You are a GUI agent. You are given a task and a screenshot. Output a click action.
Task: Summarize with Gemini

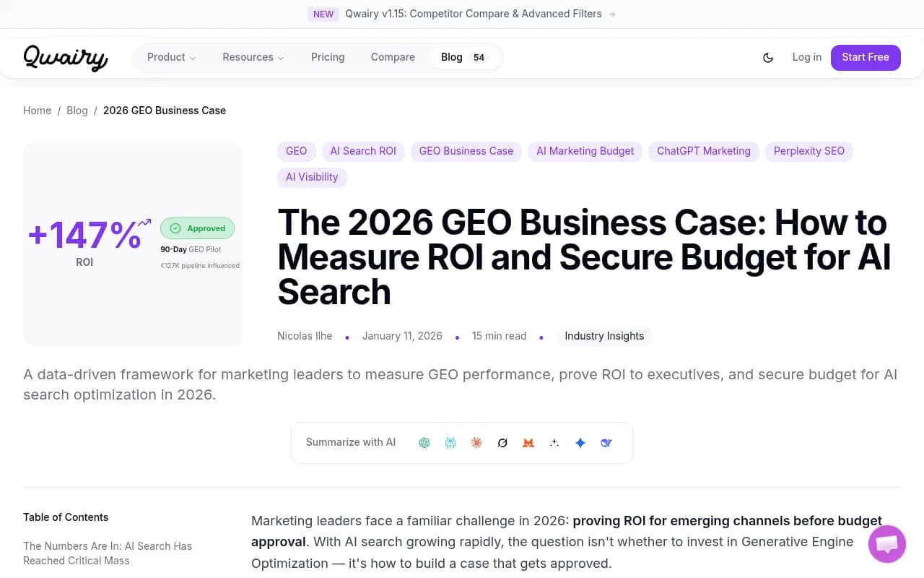pyautogui.click(x=580, y=442)
